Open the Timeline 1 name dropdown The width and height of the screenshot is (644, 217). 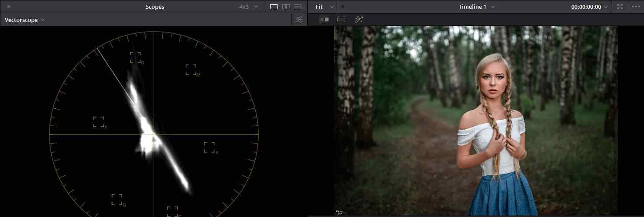click(x=477, y=7)
